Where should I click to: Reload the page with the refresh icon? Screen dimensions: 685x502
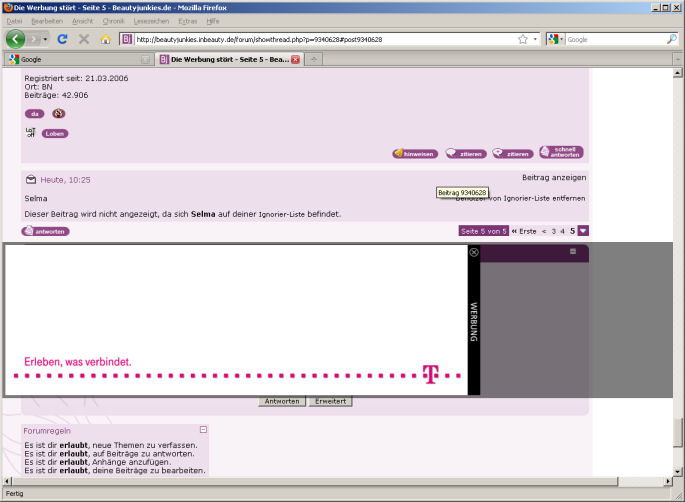62,39
